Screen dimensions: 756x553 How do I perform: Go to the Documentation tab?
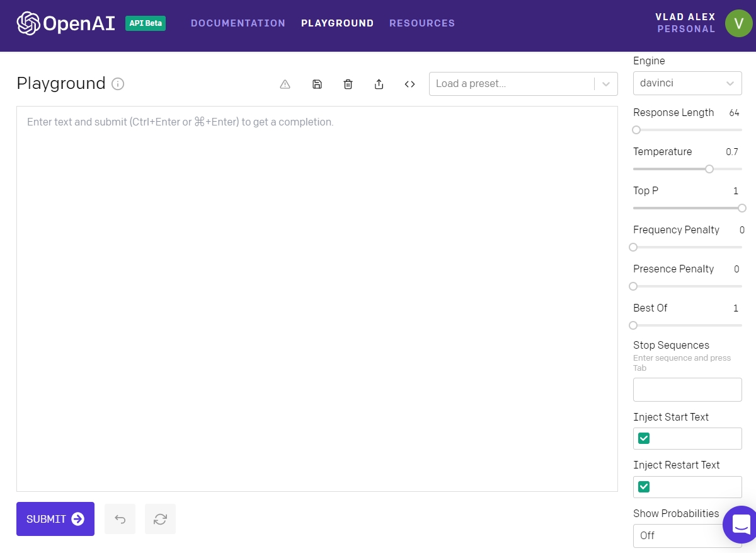[x=238, y=23]
